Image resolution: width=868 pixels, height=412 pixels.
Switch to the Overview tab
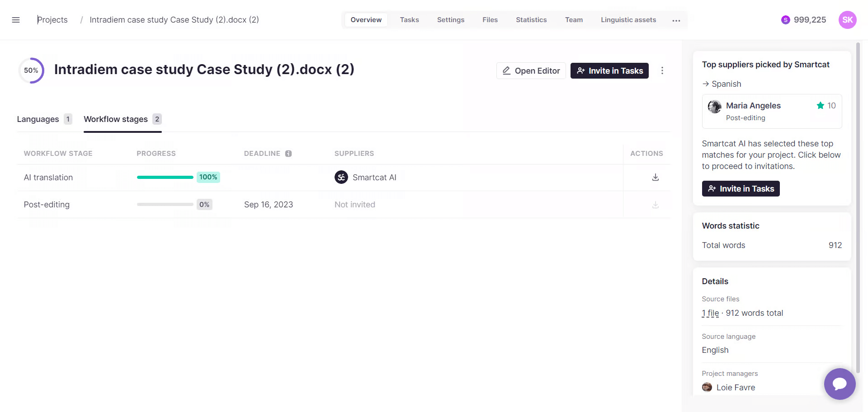[x=366, y=20]
